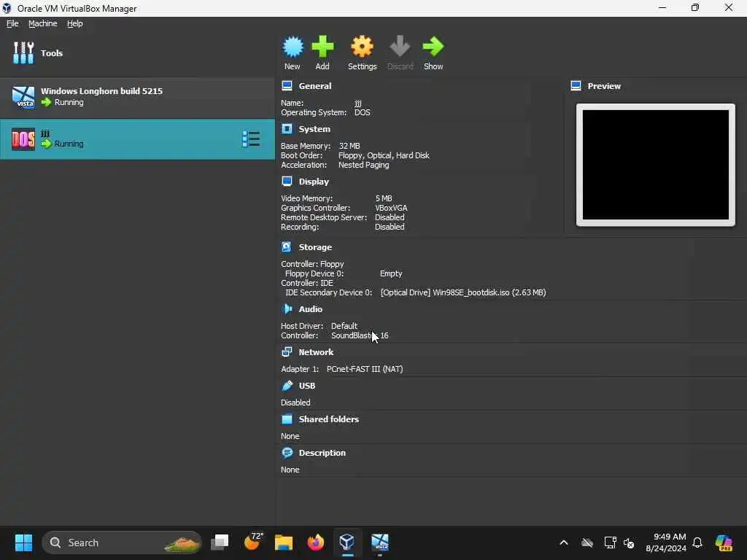The height and width of the screenshot is (560, 747).
Task: Expand the hidden system tray icons
Action: (564, 542)
